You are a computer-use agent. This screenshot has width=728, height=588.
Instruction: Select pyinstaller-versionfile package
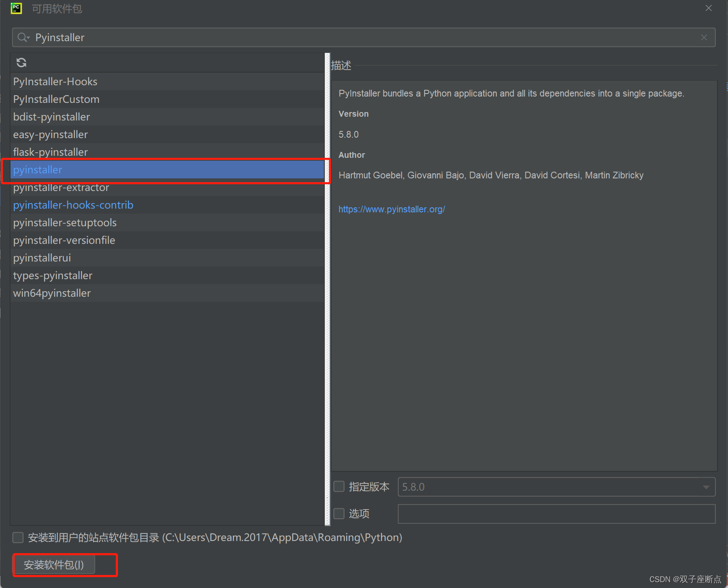tap(167, 240)
